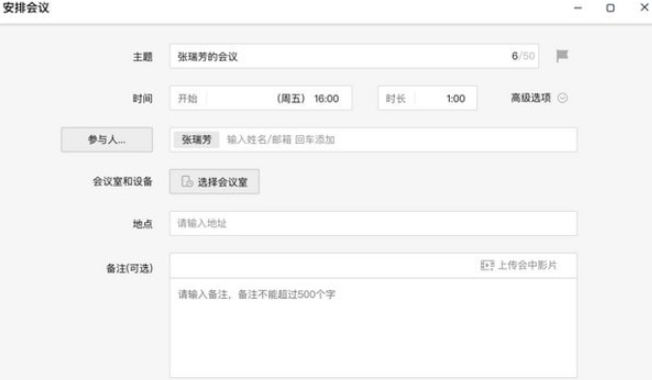Click the 地点 address input field
Viewport: 652px width, 380px height.
click(373, 223)
